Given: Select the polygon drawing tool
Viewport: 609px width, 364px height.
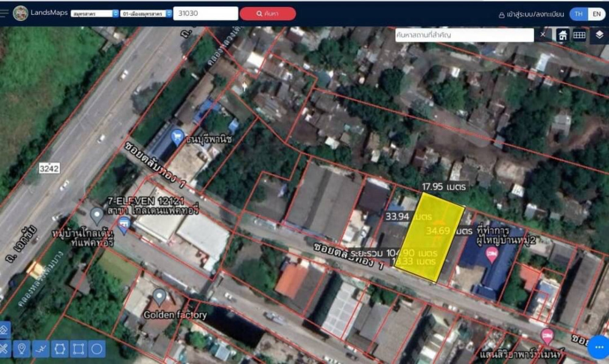Looking at the screenshot, I should click(60, 349).
